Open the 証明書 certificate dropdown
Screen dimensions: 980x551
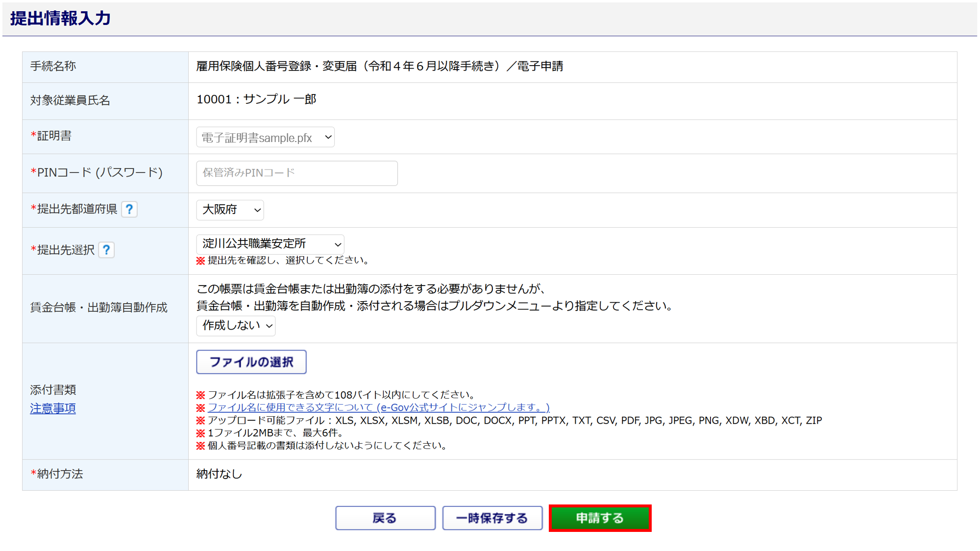(265, 138)
